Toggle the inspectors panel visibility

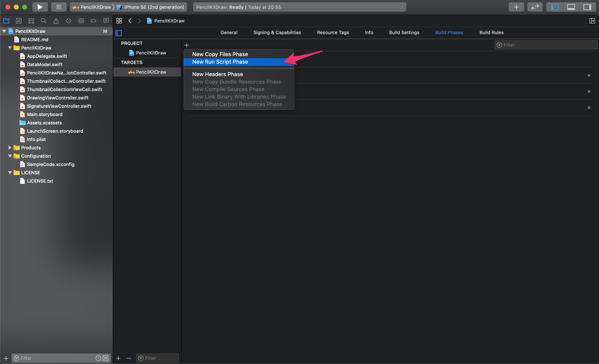coord(587,7)
